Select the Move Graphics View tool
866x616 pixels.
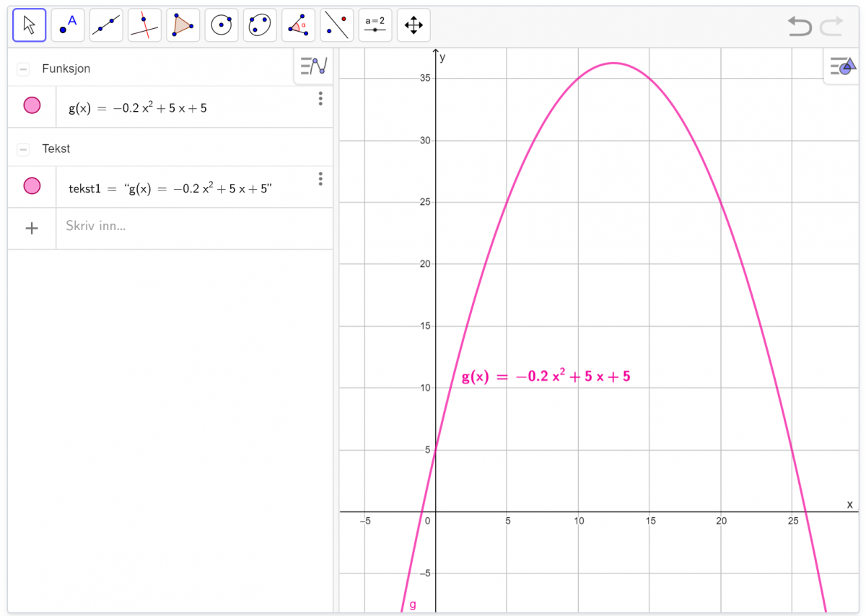(414, 25)
